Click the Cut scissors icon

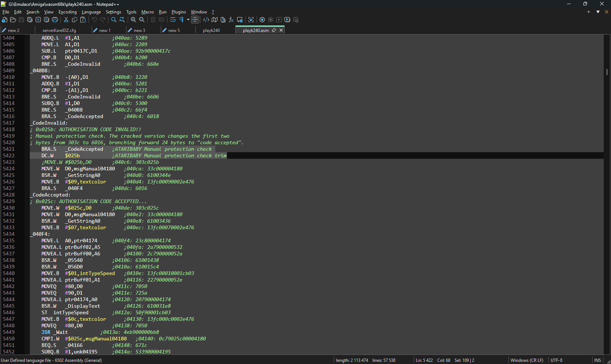coord(66,20)
